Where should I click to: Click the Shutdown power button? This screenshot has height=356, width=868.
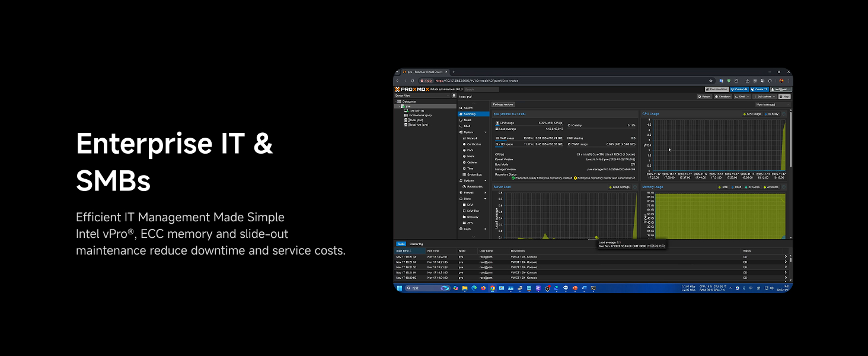click(x=723, y=96)
